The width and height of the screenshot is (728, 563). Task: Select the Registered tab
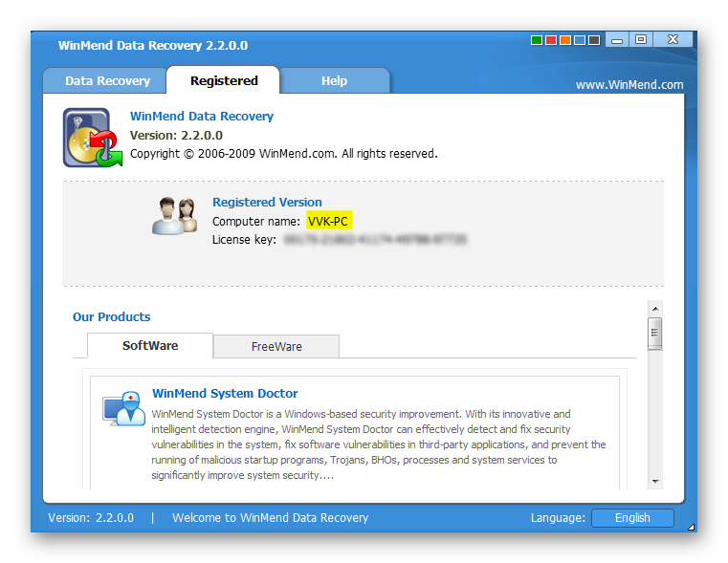(224, 80)
